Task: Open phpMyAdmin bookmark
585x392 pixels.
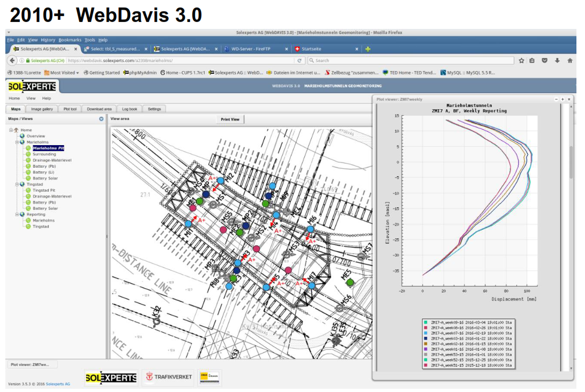Action: point(140,73)
